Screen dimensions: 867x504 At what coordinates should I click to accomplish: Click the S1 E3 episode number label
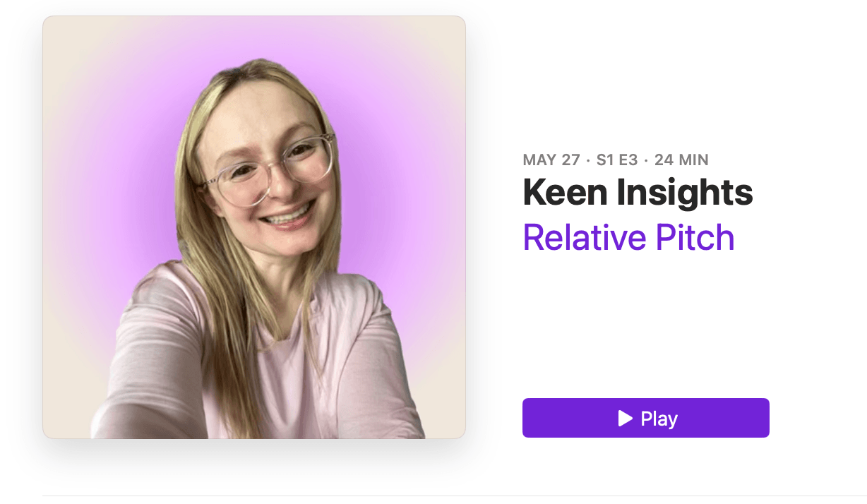click(x=616, y=160)
